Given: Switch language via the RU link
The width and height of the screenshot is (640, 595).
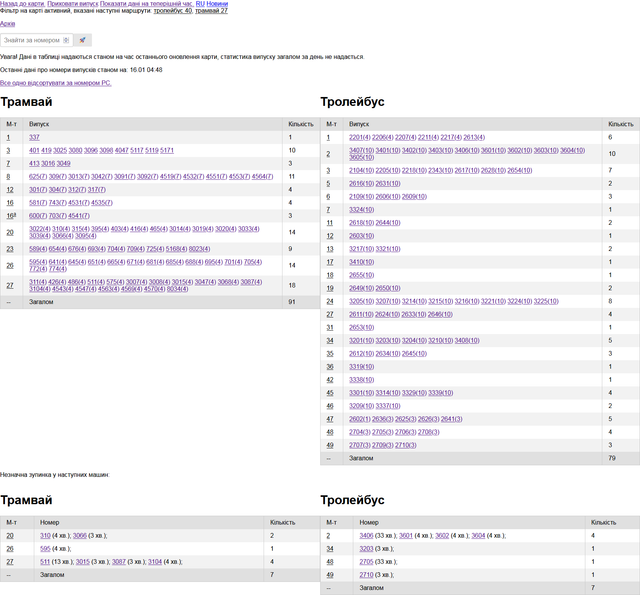Looking at the screenshot, I should [200, 4].
